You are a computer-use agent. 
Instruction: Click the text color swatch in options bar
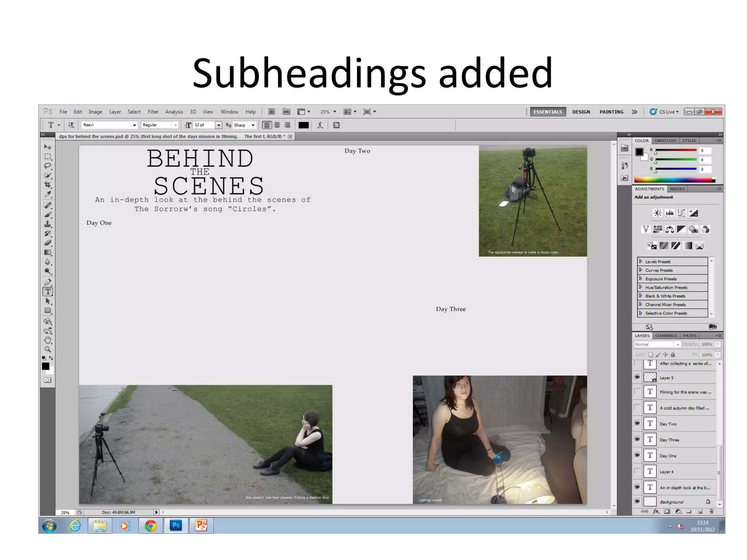(303, 125)
